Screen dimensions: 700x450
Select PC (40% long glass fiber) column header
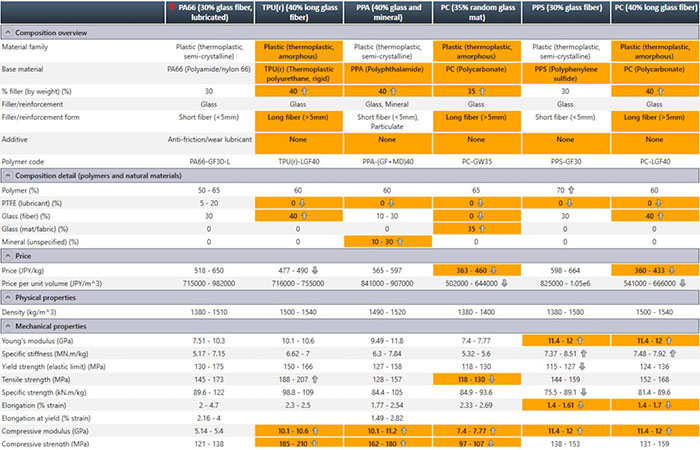(655, 12)
